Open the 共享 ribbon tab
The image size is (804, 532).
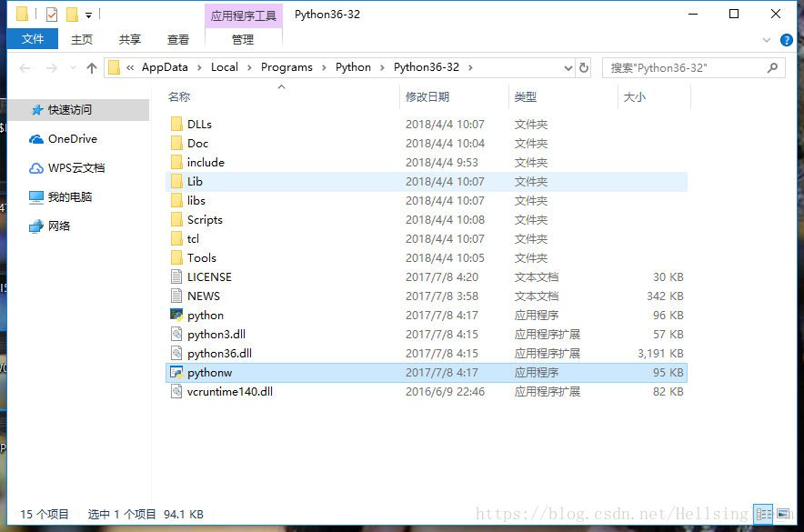130,39
